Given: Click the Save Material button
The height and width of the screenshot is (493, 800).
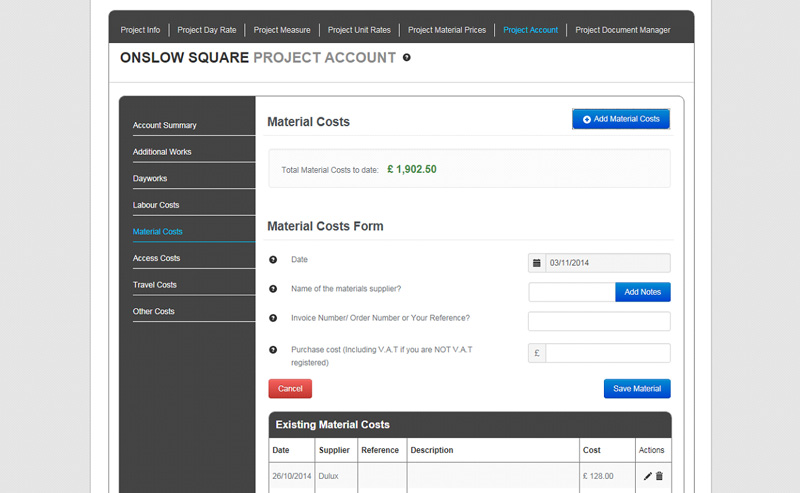Looking at the screenshot, I should (x=637, y=388).
